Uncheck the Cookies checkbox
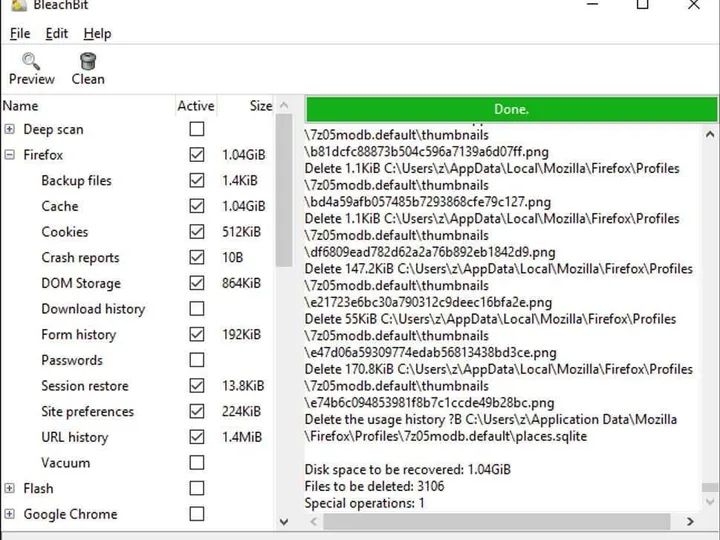This screenshot has height=540, width=720. (197, 232)
